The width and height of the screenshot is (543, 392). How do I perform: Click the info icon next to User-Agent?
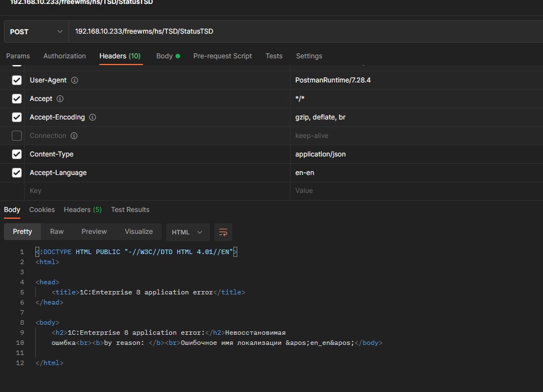coord(75,80)
